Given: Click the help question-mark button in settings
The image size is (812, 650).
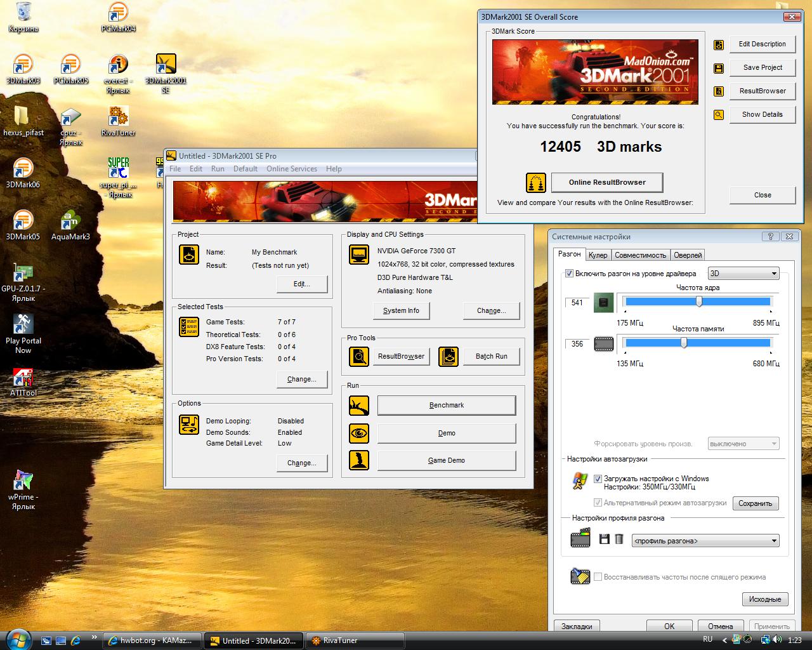Looking at the screenshot, I should tap(771, 237).
